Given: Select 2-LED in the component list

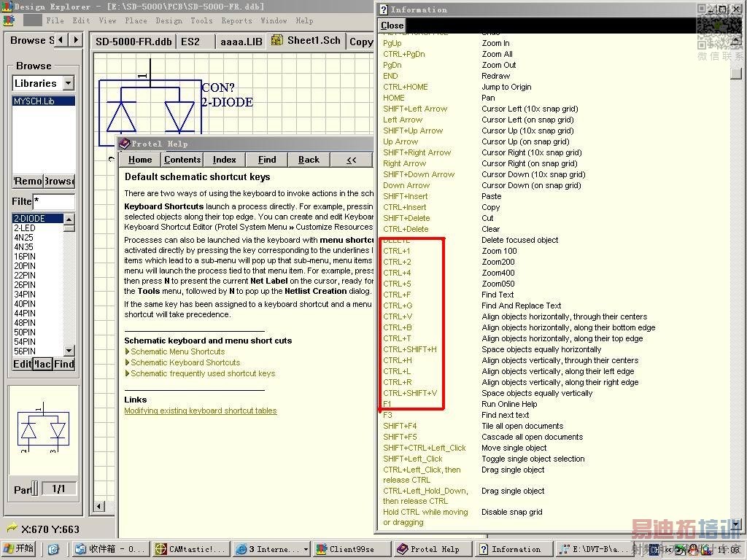Looking at the screenshot, I should [x=38, y=228].
